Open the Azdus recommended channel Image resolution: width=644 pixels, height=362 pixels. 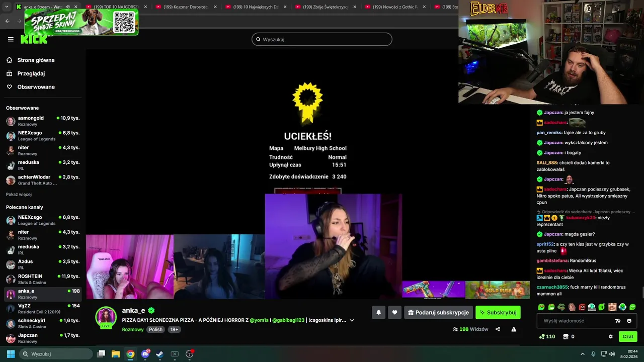(43, 264)
